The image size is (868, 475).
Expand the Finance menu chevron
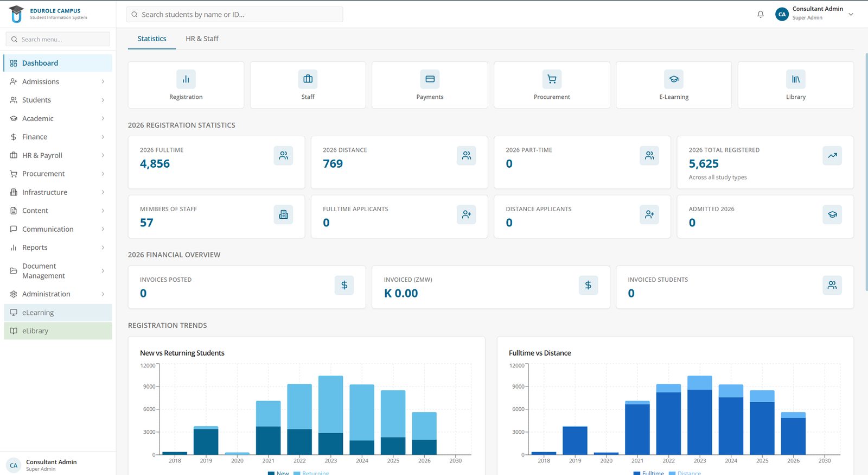(x=103, y=137)
